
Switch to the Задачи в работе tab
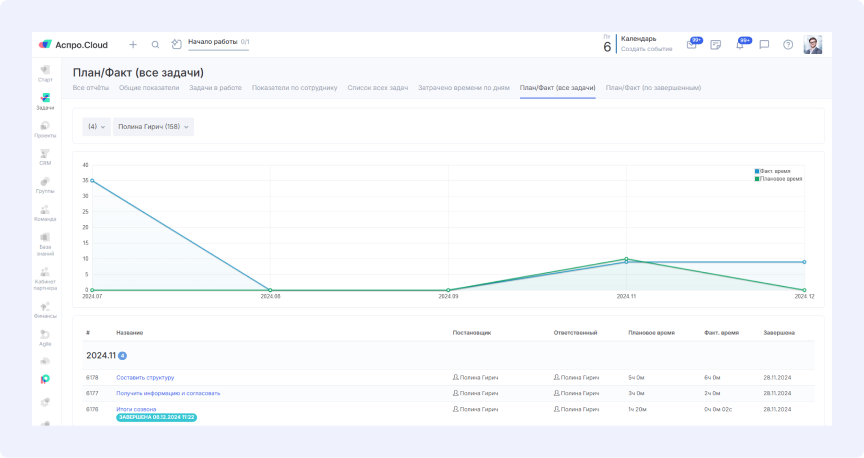point(215,88)
